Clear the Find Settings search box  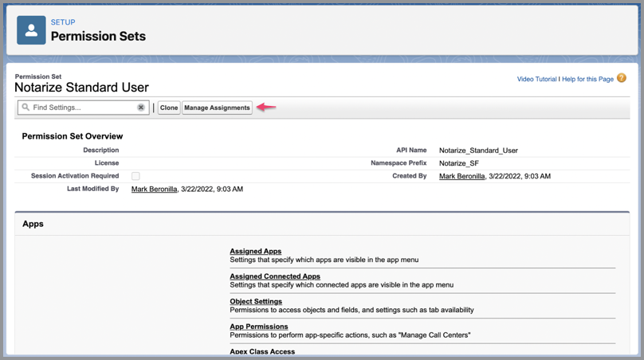(141, 108)
